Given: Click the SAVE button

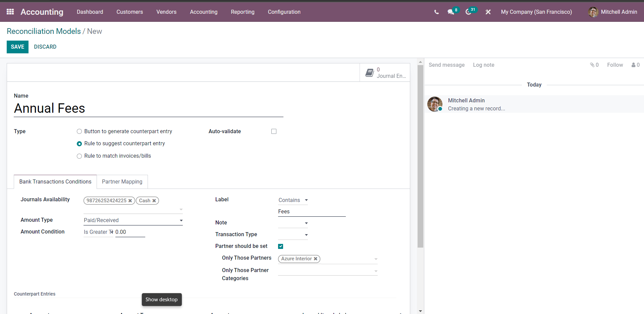Looking at the screenshot, I should click(17, 47).
